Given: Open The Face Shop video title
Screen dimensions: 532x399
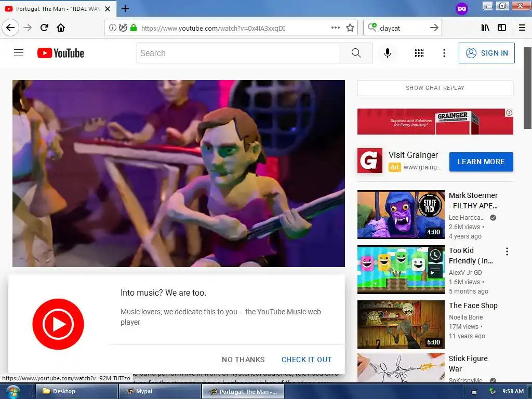Looking at the screenshot, I should point(473,305).
